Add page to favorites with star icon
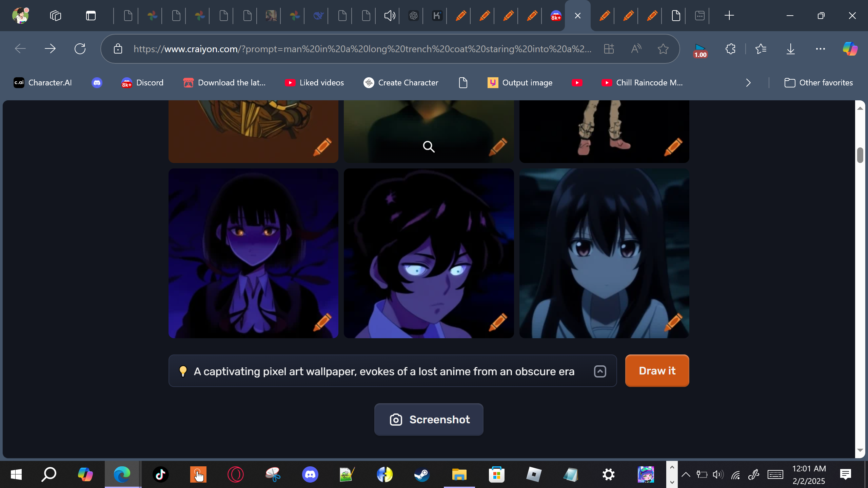 tap(663, 49)
